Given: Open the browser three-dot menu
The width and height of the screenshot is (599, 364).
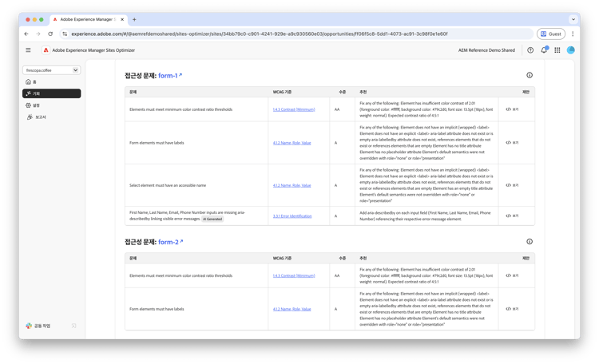Looking at the screenshot, I should (x=573, y=34).
